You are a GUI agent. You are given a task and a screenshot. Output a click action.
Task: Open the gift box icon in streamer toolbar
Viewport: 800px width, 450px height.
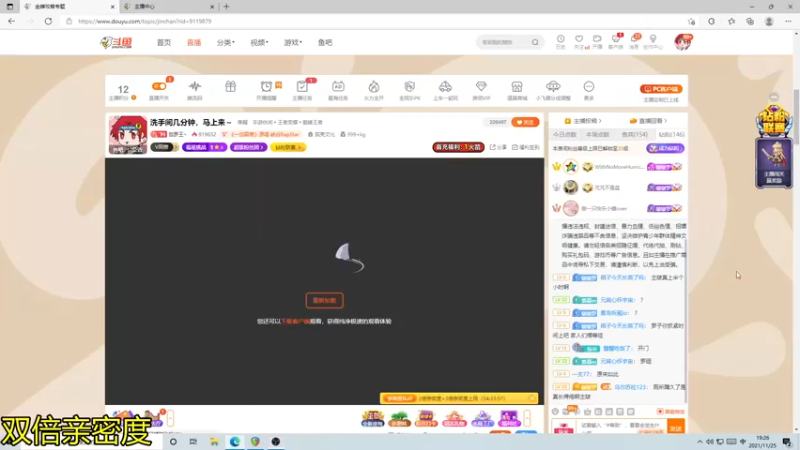(231, 87)
